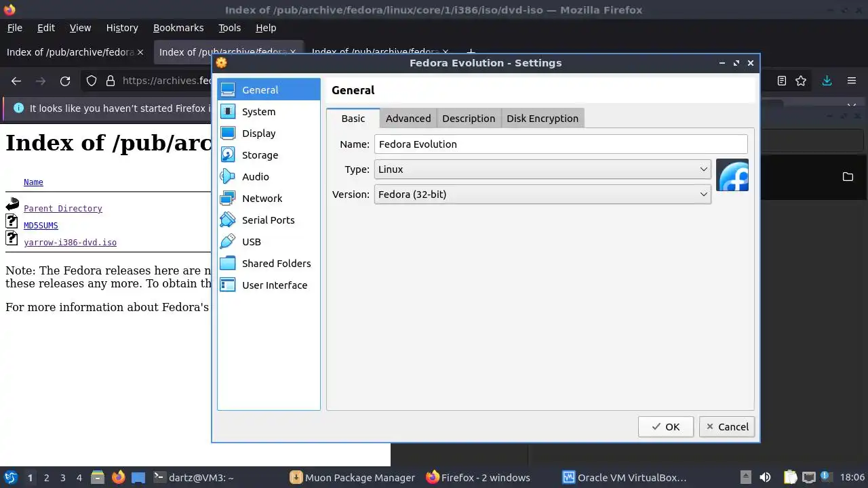Download the yarrow-i386-dvd.iso link
868x488 pixels.
click(70, 243)
